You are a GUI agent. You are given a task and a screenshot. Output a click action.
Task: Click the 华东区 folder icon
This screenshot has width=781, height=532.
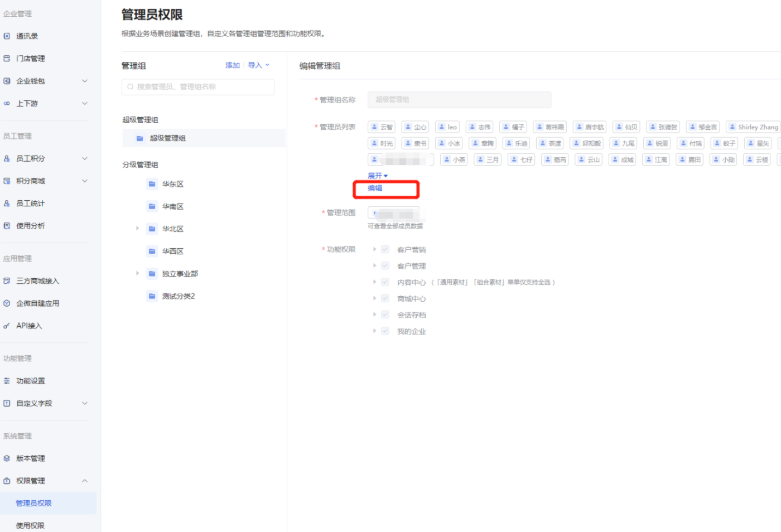(x=152, y=184)
